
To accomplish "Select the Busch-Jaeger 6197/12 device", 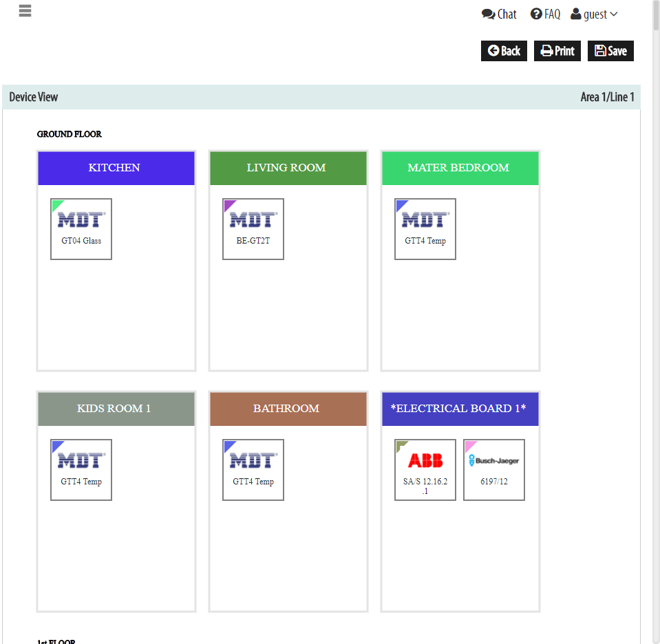I will point(494,470).
